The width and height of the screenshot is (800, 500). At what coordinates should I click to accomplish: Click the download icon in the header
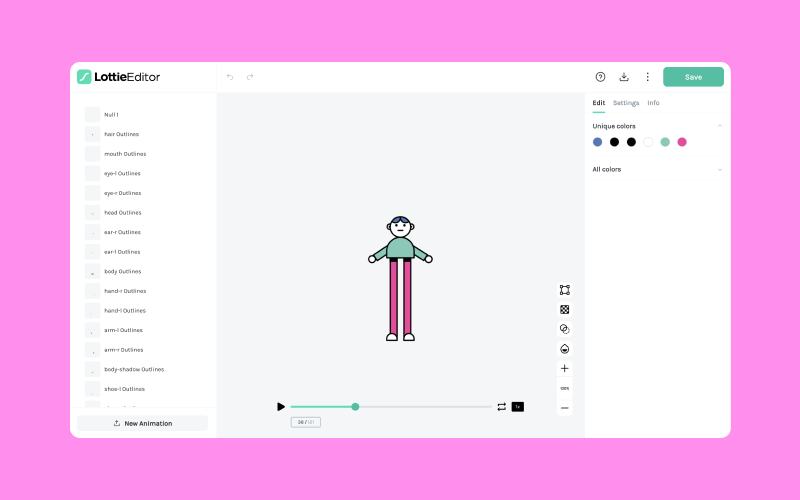[624, 77]
